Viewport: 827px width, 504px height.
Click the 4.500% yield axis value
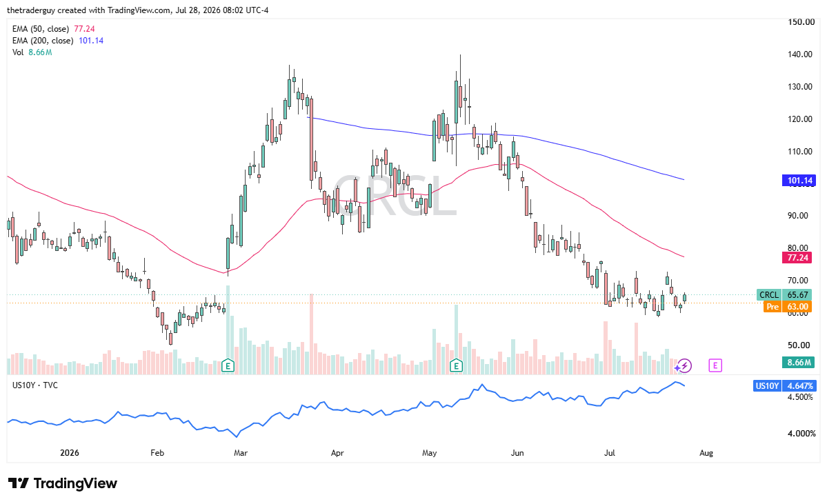[800, 397]
